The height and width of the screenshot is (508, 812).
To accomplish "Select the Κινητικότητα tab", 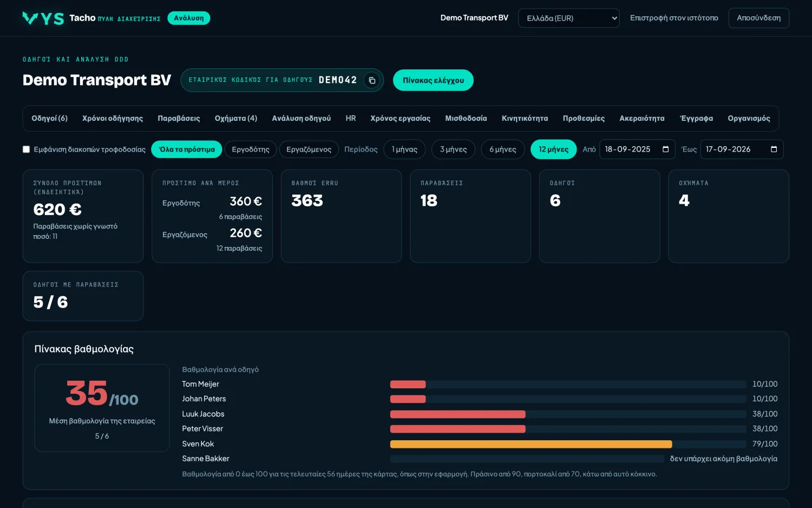I will [x=525, y=119].
